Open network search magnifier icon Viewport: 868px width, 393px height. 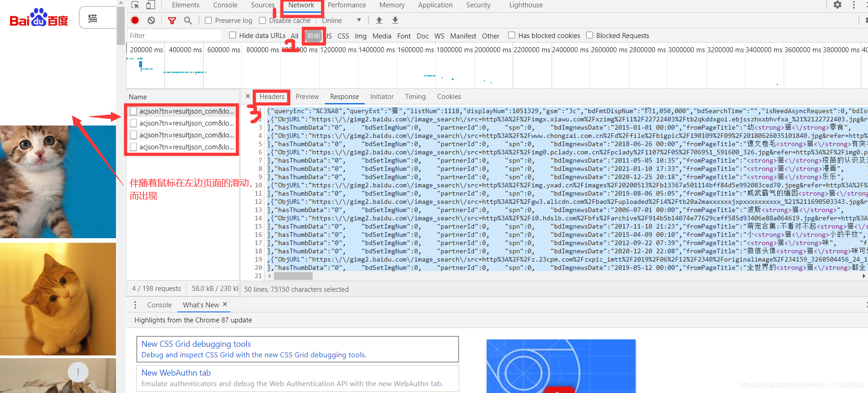188,20
